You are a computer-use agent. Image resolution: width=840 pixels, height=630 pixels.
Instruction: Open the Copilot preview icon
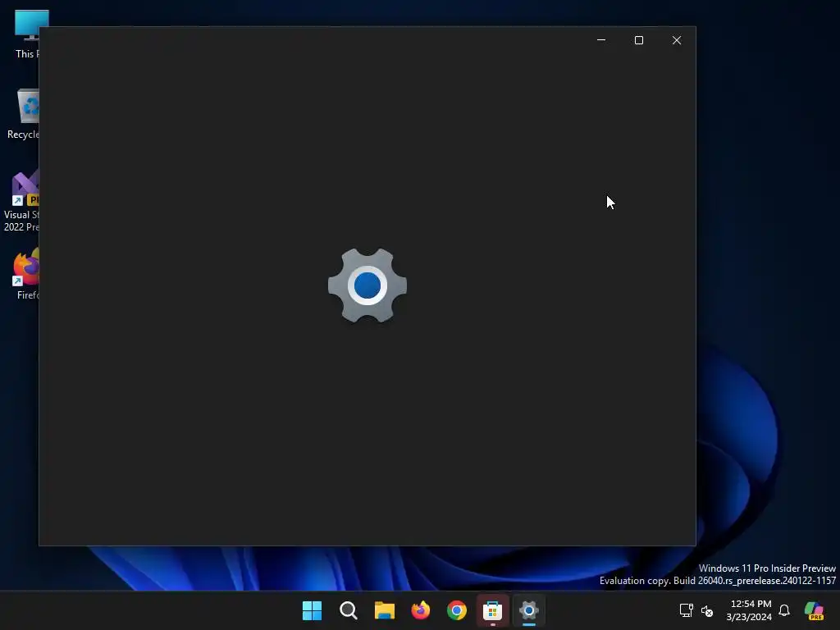pyautogui.click(x=815, y=610)
